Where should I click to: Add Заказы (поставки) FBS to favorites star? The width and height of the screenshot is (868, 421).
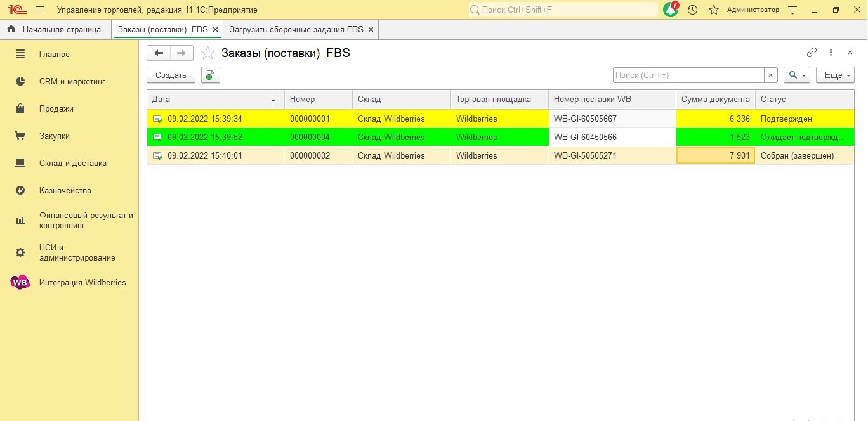(207, 53)
